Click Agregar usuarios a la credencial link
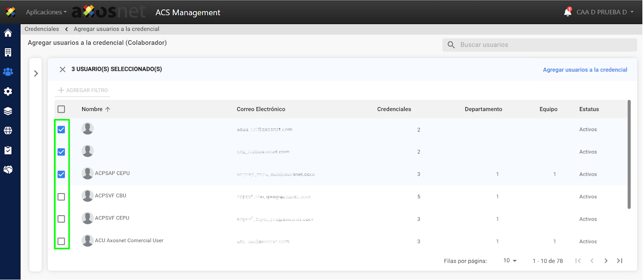Screen dimensions: 644x280 pos(585,70)
